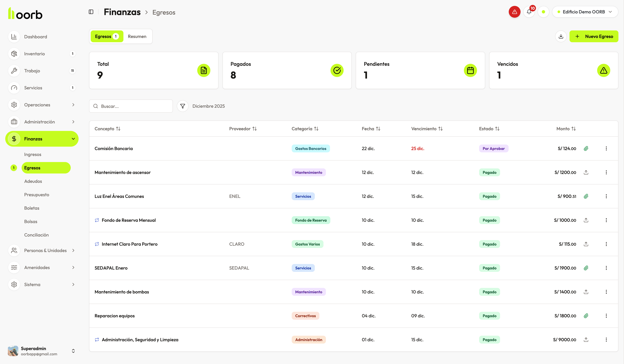This screenshot has height=364, width=624.
Task: Switch to the Resumen tab
Action: tap(137, 36)
